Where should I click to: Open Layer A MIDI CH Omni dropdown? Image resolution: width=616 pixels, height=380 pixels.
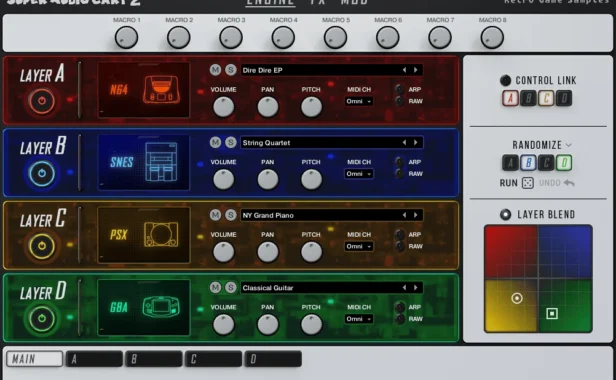pyautogui.click(x=359, y=101)
